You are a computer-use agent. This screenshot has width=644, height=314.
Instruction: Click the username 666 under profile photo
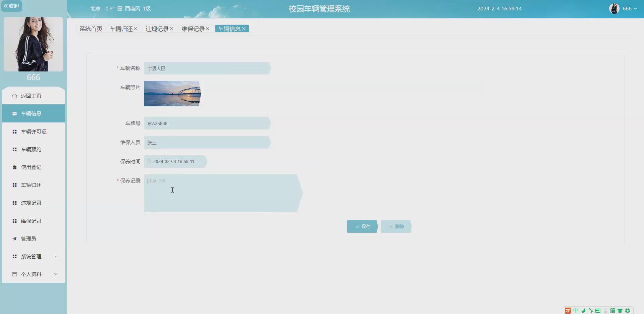coord(33,77)
